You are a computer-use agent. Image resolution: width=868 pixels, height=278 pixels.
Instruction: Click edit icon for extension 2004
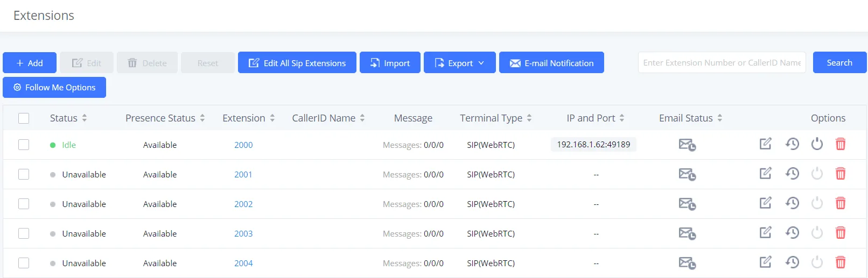(765, 262)
